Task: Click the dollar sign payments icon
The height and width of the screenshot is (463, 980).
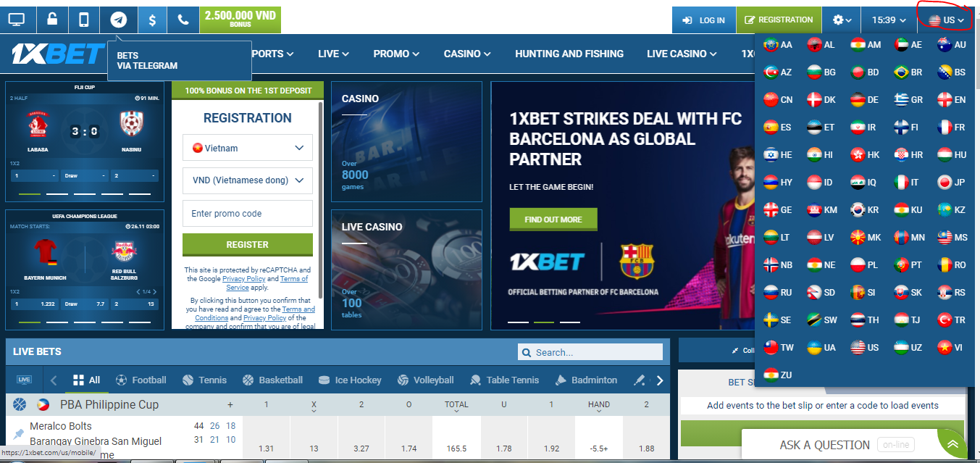Action: (152, 20)
